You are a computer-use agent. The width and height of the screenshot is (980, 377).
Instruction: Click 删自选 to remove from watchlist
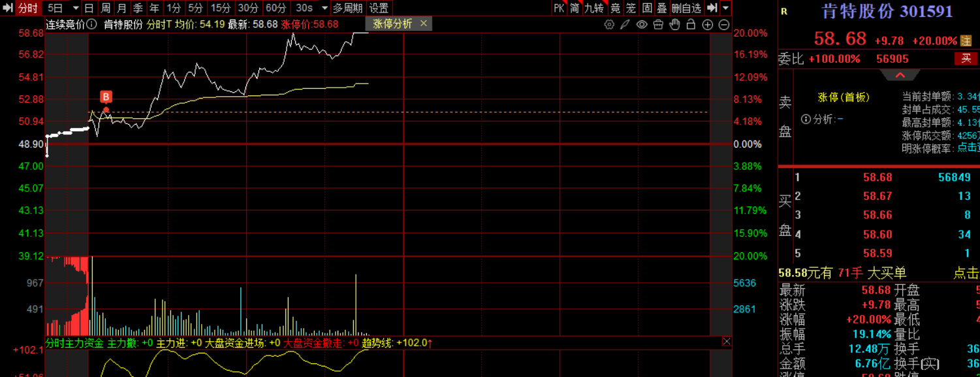686,8
